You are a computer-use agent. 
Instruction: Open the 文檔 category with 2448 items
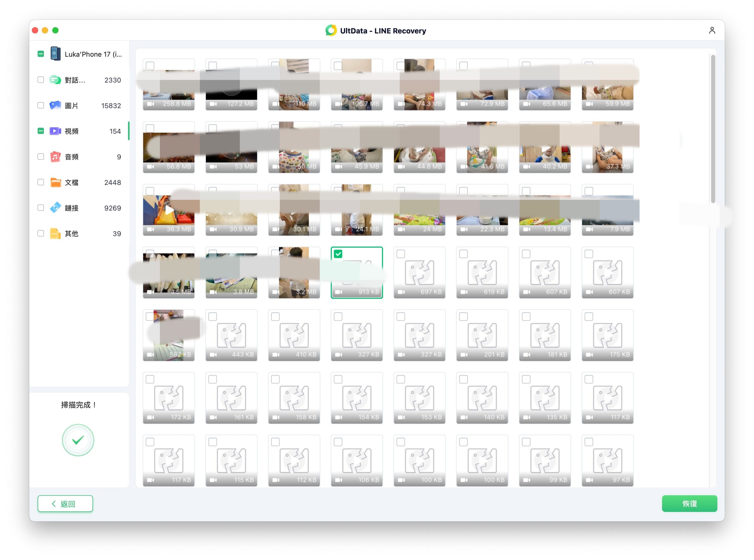(79, 182)
